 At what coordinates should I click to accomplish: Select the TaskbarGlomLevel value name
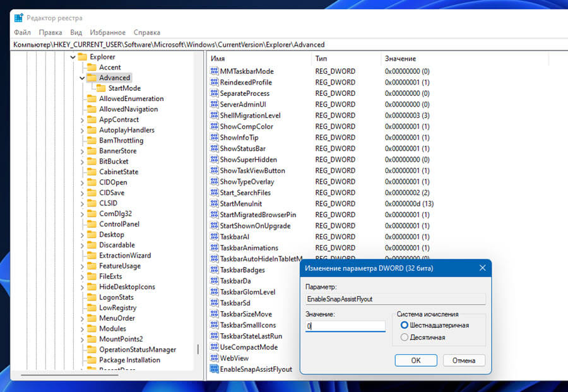pos(247,292)
